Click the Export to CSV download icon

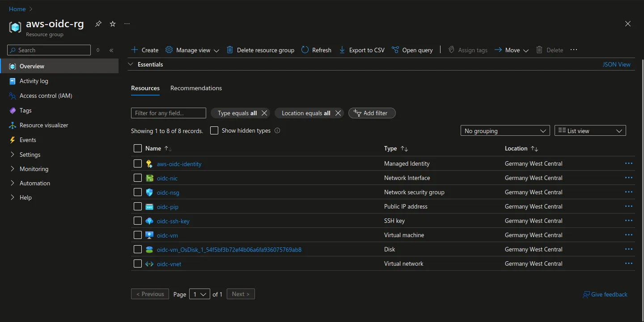pyautogui.click(x=342, y=50)
